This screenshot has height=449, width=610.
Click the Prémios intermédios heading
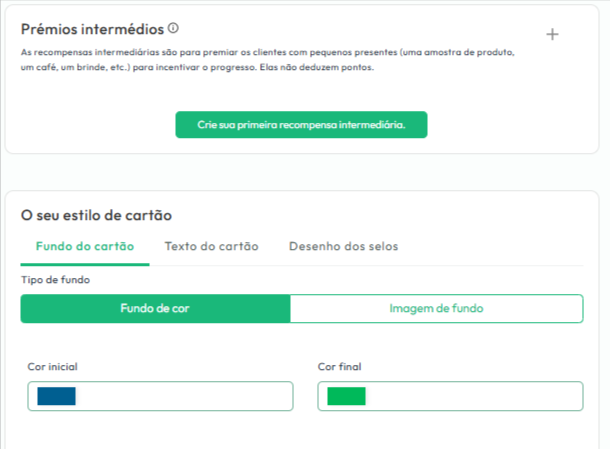pos(91,29)
